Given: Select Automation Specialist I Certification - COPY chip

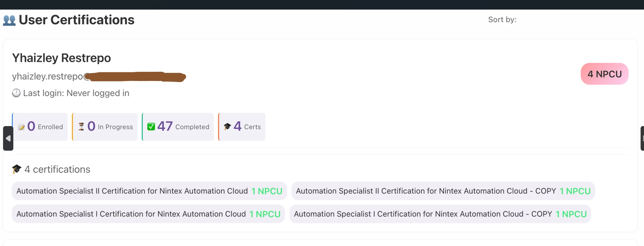Looking at the screenshot, I should tap(440, 214).
